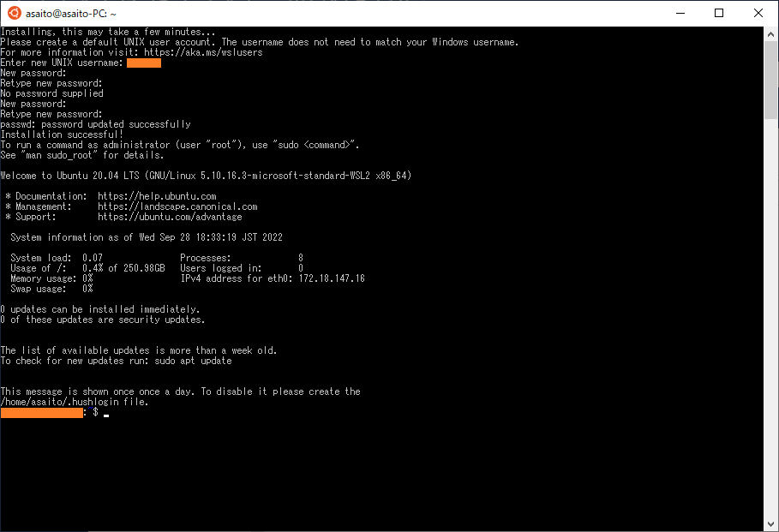This screenshot has height=532, width=779.
Task: Click 'Installing, this may take a few minutes...' line
Action: pos(108,32)
